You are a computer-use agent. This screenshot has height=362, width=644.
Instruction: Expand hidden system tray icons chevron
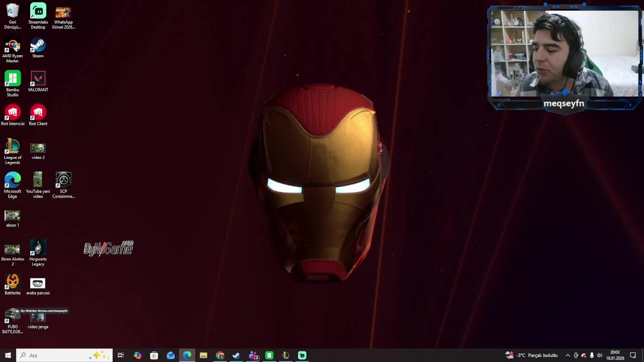point(568,355)
